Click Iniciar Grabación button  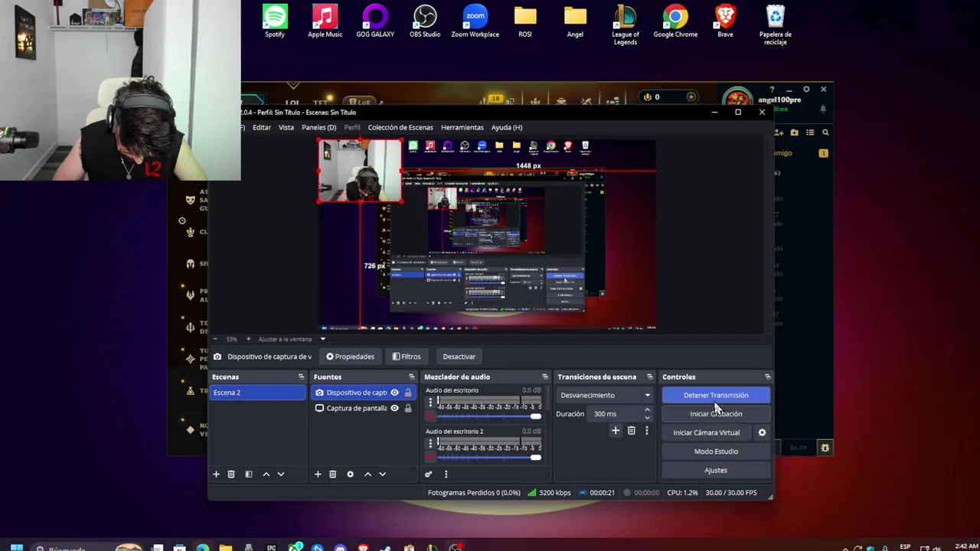(716, 414)
